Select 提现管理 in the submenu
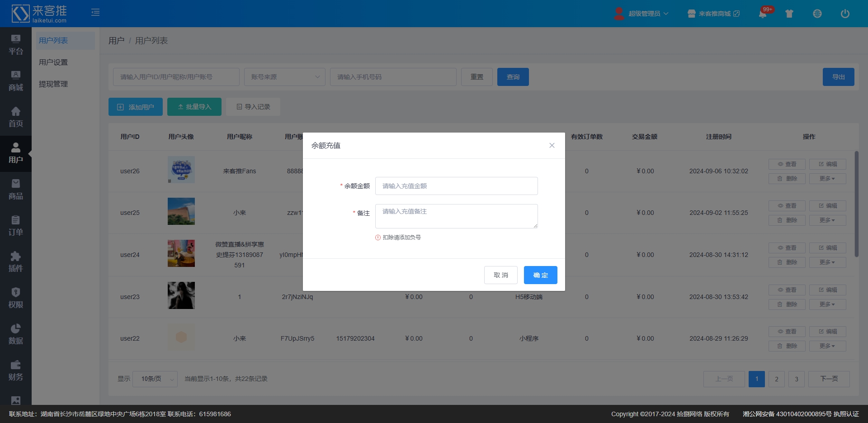Screen dimensions: 868x423 [x=53, y=84]
